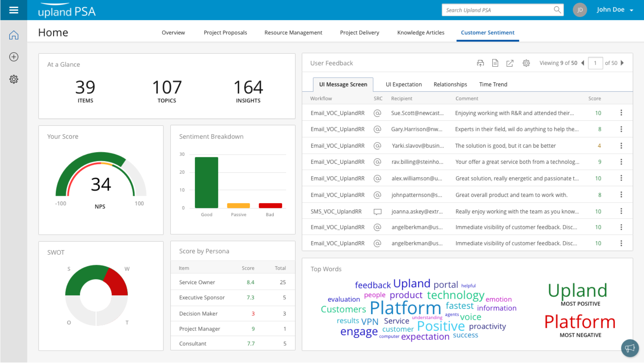Click the upland PSA logo
Image resolution: width=644 pixels, height=364 pixels.
coord(67,11)
